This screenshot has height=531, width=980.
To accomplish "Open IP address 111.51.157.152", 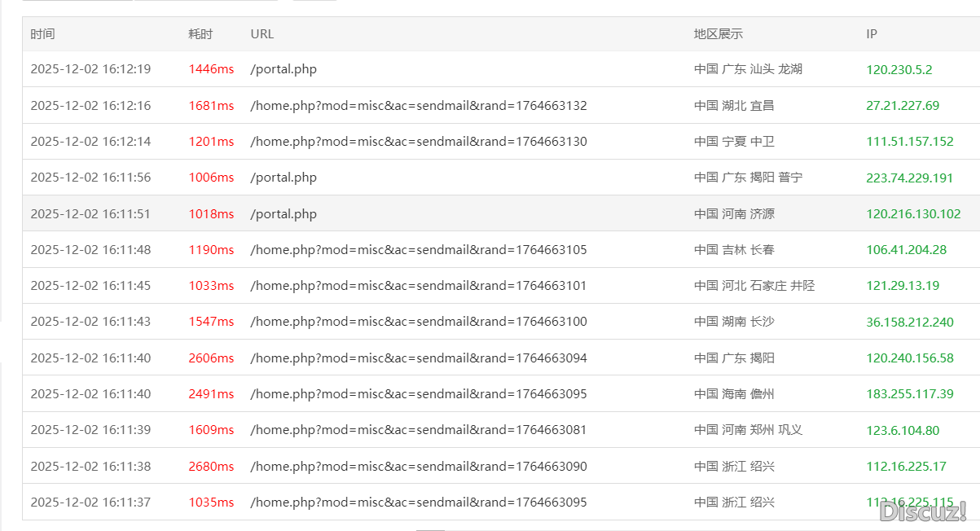I will (903, 142).
